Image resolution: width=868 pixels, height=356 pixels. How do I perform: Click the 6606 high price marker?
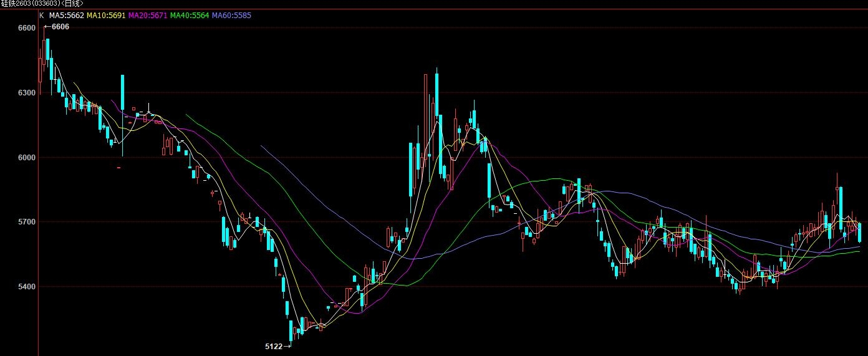coord(60,27)
